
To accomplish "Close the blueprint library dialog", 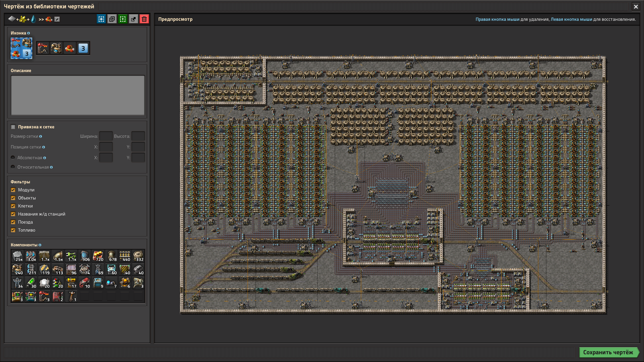I will (x=636, y=6).
